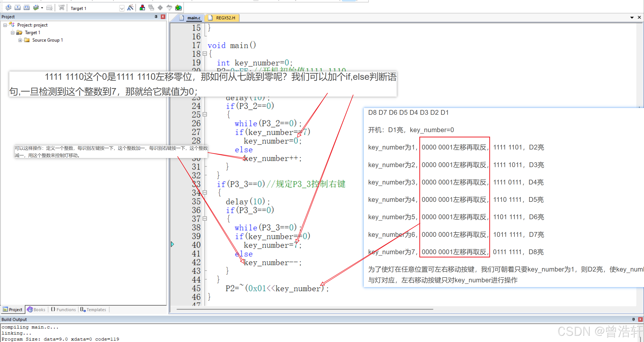This screenshot has height=342, width=644.
Task: Click the Batch Build icon
Action: tap(36, 8)
